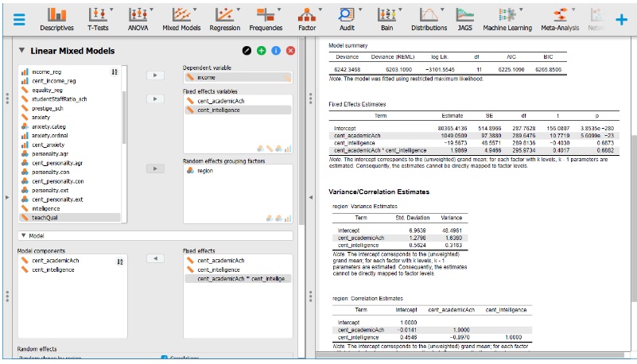
Task: Select teachQual variable
Action: 70,218
